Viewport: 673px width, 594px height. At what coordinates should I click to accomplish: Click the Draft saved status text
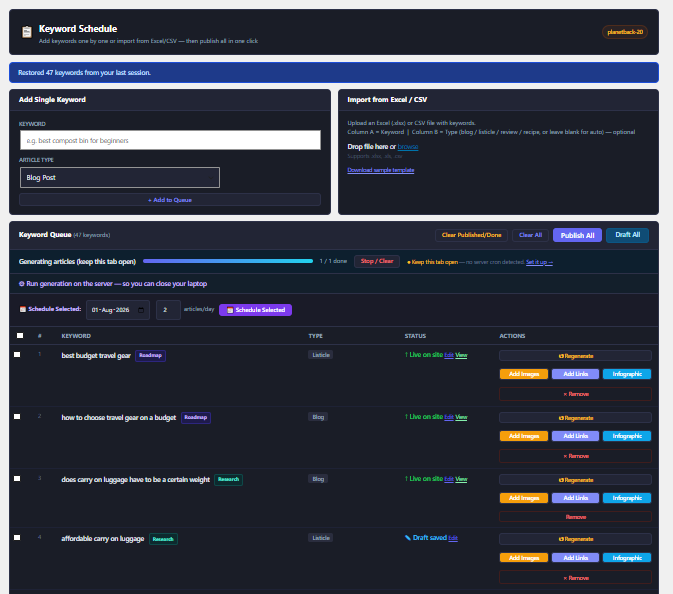point(430,538)
